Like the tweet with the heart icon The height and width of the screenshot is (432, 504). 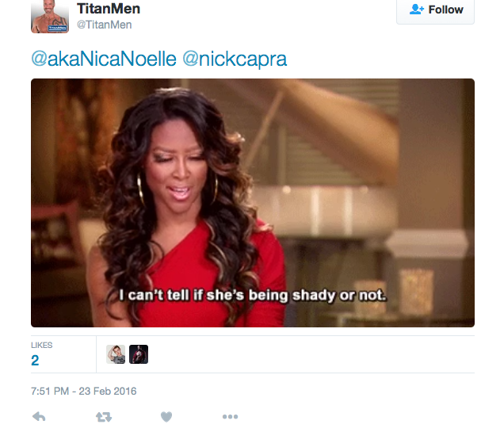[x=166, y=417]
